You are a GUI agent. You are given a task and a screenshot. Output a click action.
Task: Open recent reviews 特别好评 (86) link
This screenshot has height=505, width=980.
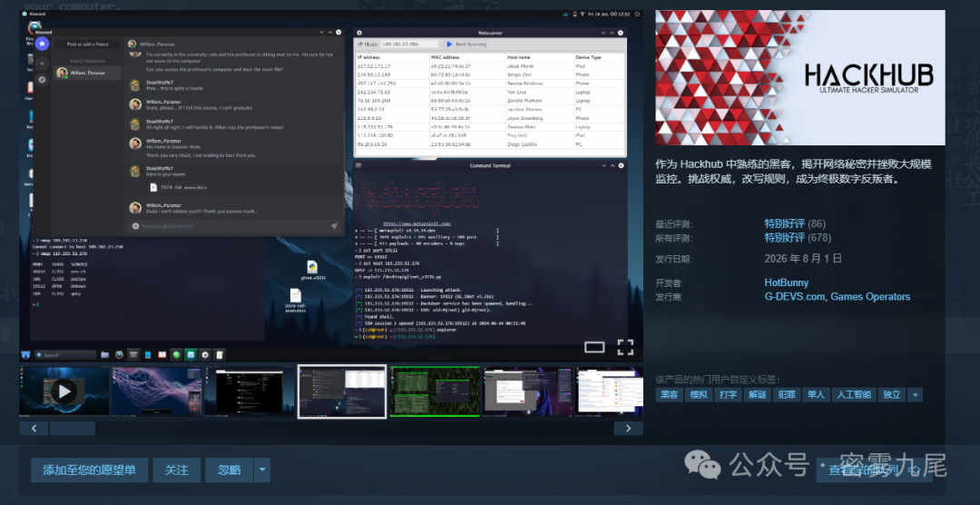pos(795,223)
